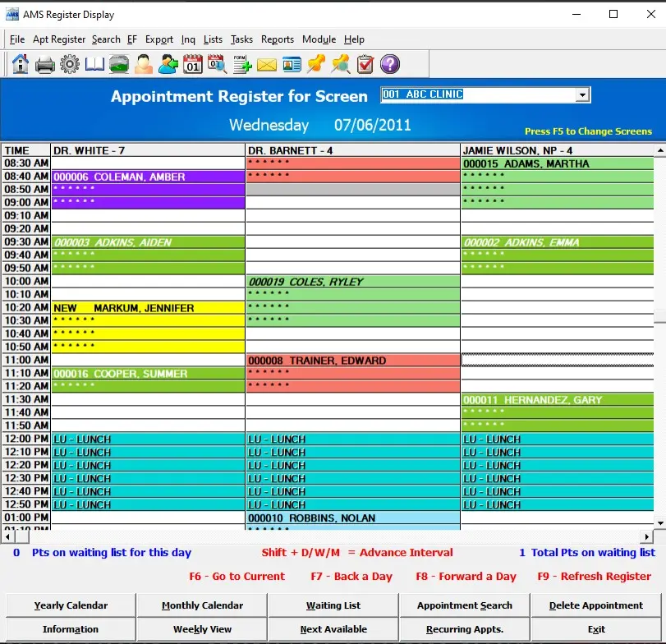Image resolution: width=666 pixels, height=644 pixels.
Task: Click the clipboard checklist icon
Action: click(365, 64)
